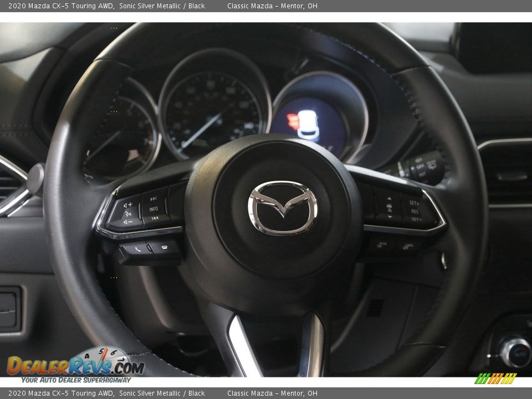The width and height of the screenshot is (532, 399).
Task: Click bottom caption 'Sonic Silver Metallic / Black'
Action: [x=162, y=393]
